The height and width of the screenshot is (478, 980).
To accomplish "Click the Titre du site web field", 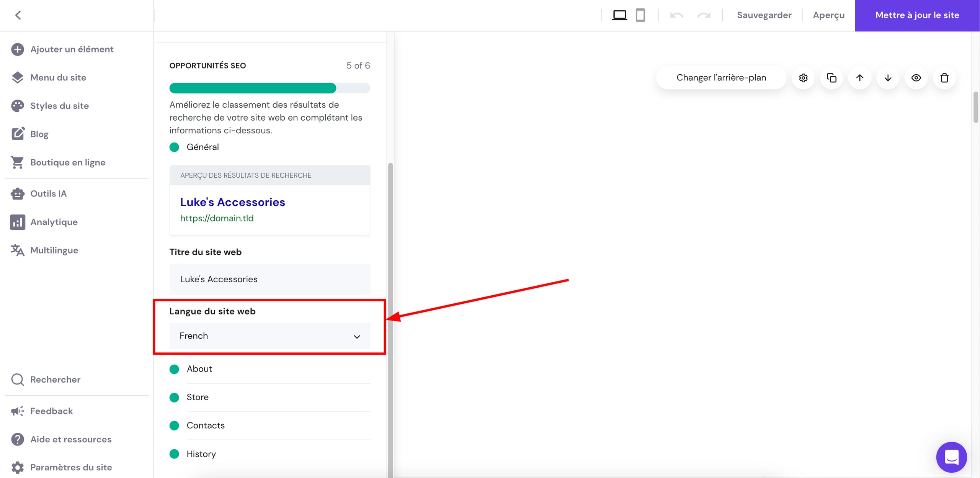I will click(x=269, y=279).
